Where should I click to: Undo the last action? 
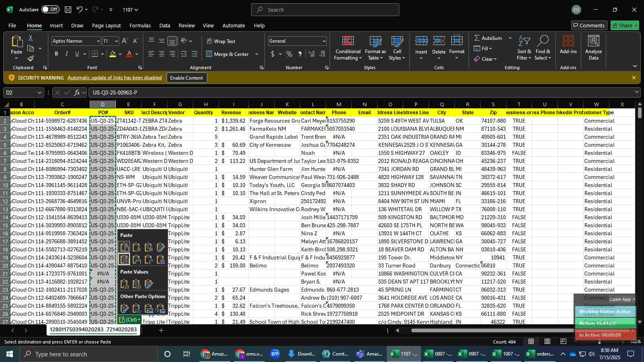pyautogui.click(x=80, y=10)
